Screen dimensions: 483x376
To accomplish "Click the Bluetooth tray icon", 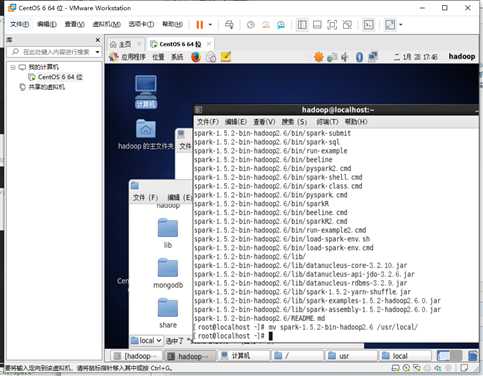I will point(359,57).
